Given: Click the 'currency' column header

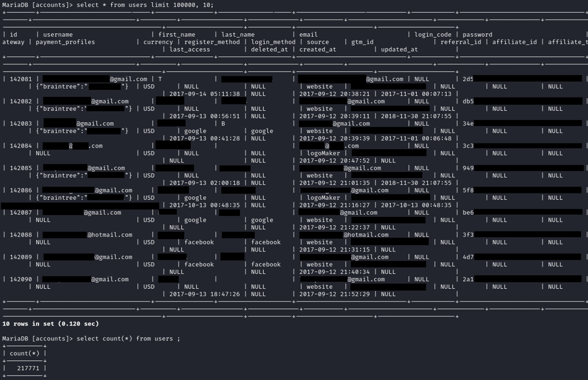Looking at the screenshot, I should coord(158,42).
